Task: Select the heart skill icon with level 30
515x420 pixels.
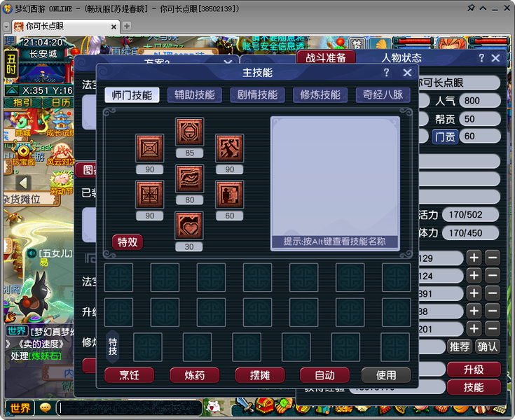Action: point(189,225)
